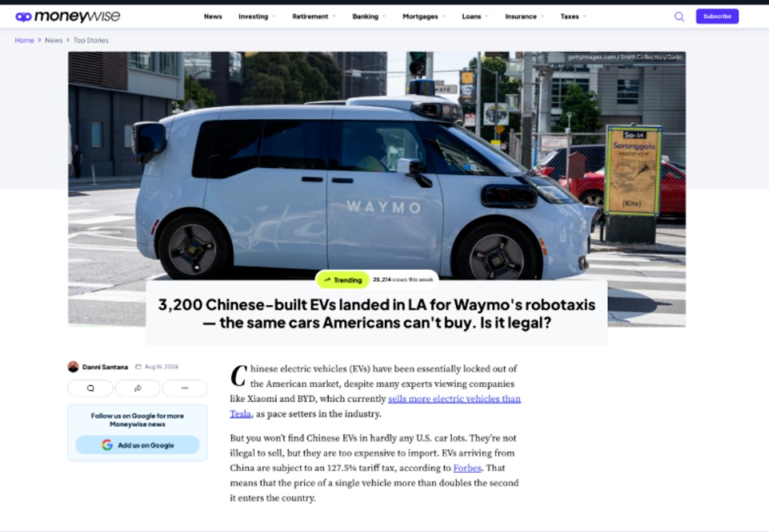This screenshot has height=532, width=769.
Task: Click the Trending badge
Action: point(343,280)
